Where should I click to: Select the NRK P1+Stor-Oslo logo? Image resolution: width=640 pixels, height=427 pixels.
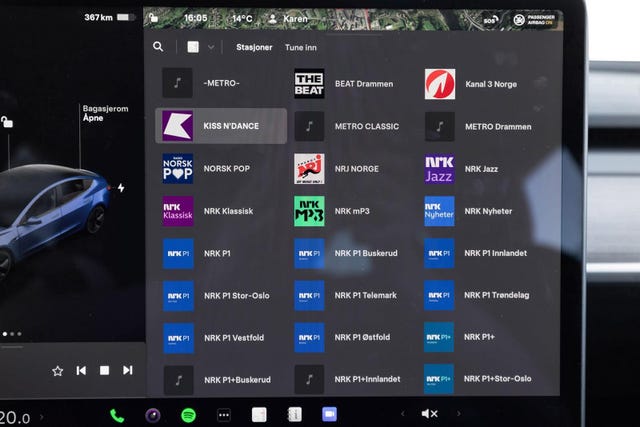[439, 379]
